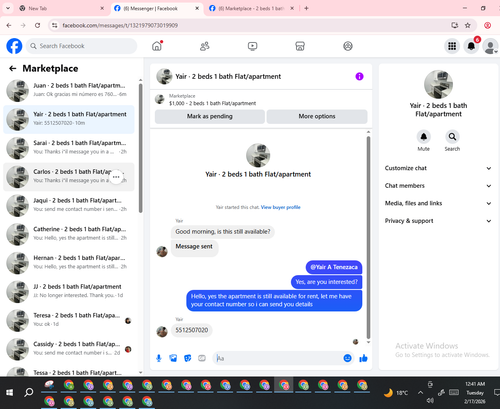Open Windows Start menu

10,393
